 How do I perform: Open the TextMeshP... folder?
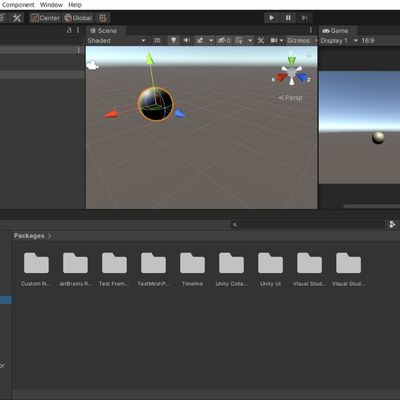[153, 269]
